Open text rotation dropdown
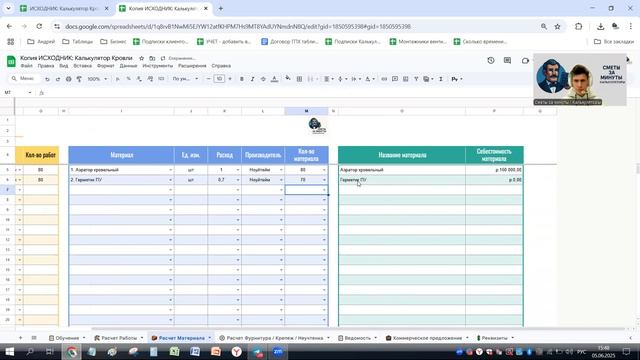 [x=369, y=79]
